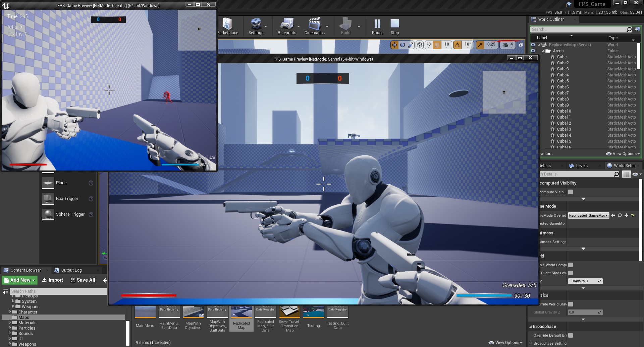Open the GameMode Override dropdown

[588, 216]
